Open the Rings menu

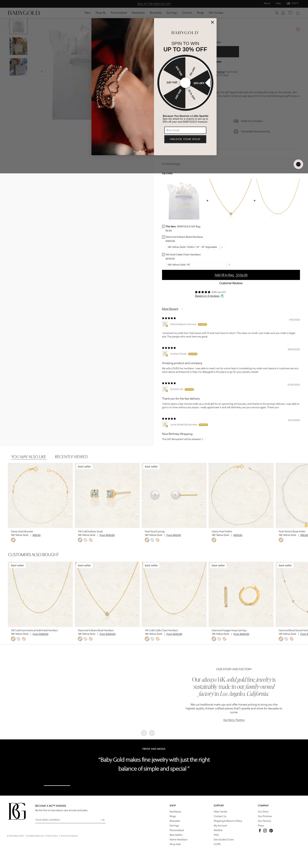(200, 13)
